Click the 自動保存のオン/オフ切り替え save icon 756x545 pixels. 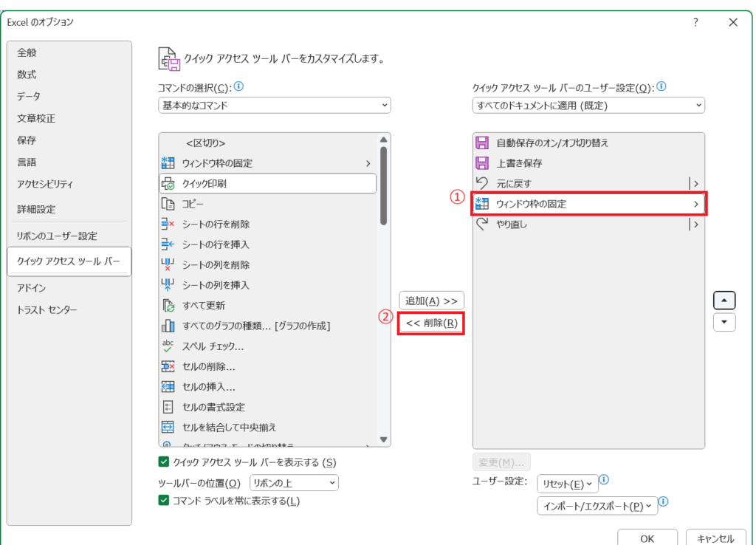point(482,143)
